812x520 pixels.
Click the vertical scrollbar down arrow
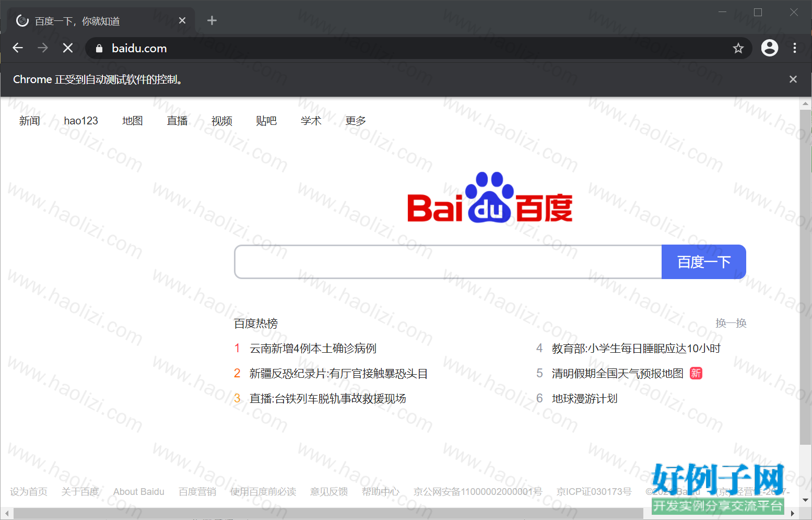pyautogui.click(x=805, y=500)
